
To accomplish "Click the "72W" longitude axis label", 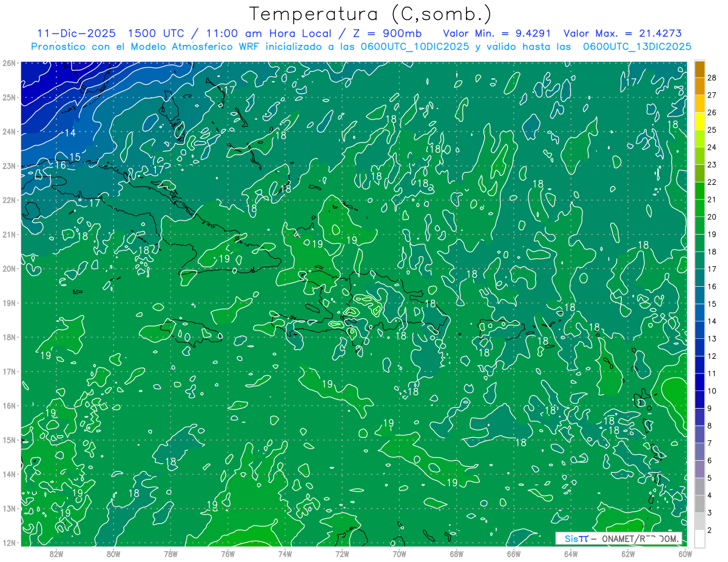I will click(x=342, y=554).
